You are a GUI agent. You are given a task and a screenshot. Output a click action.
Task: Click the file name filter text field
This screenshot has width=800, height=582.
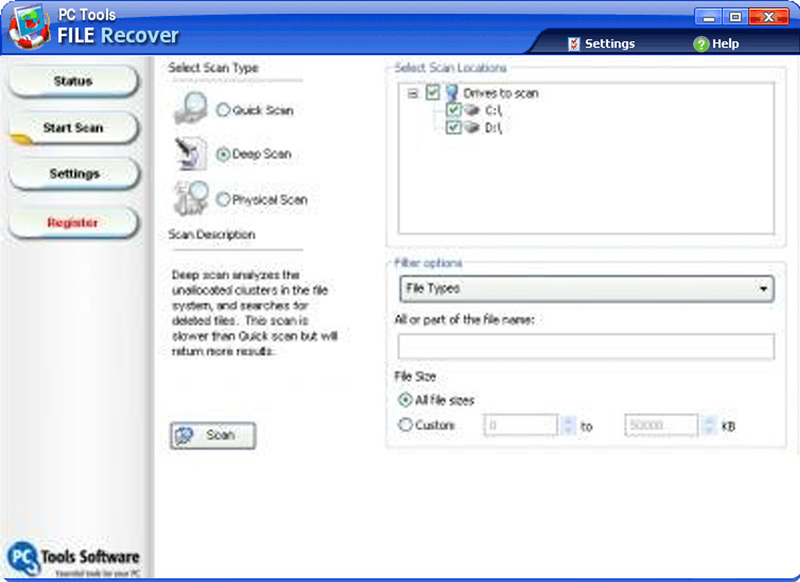tap(586, 346)
